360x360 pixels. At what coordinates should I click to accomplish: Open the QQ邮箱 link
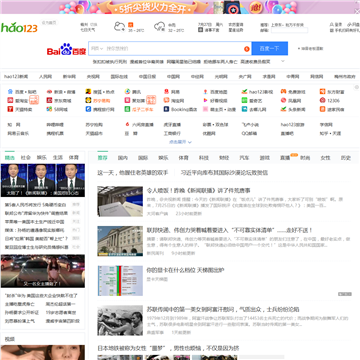[x=249, y=133]
